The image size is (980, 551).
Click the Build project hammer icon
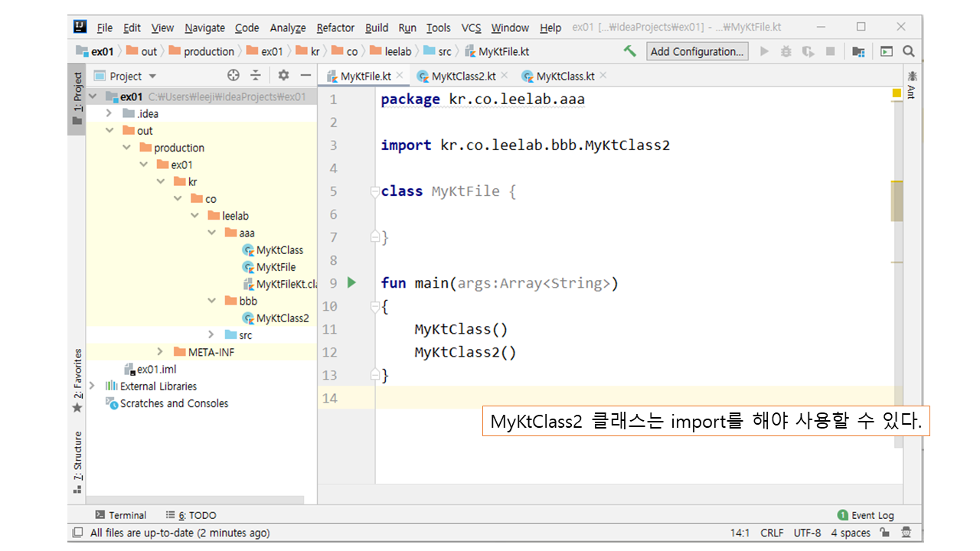point(629,51)
